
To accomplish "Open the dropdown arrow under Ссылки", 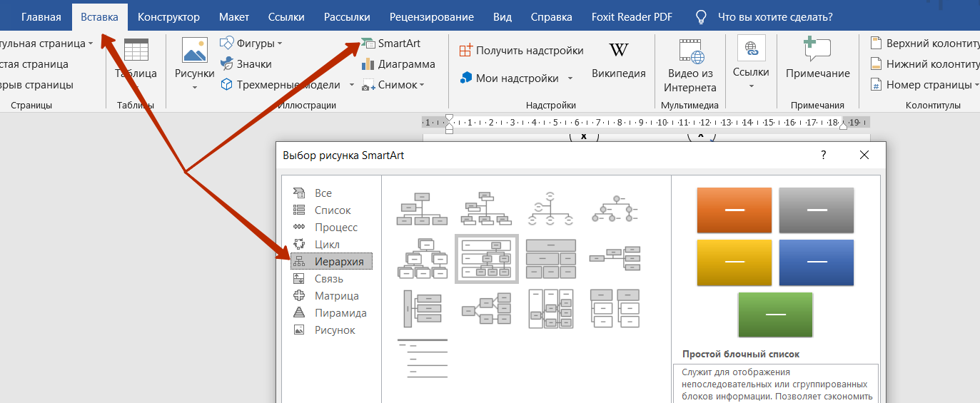I will click(751, 87).
